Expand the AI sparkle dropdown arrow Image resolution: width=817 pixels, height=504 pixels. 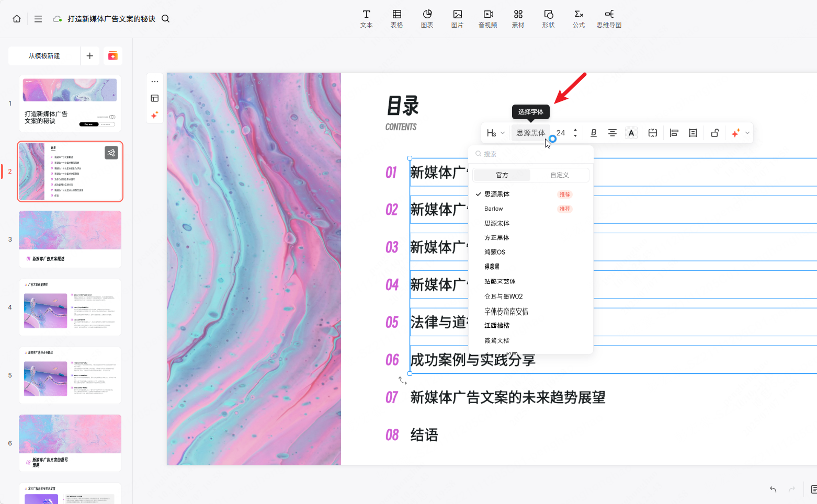pyautogui.click(x=747, y=133)
